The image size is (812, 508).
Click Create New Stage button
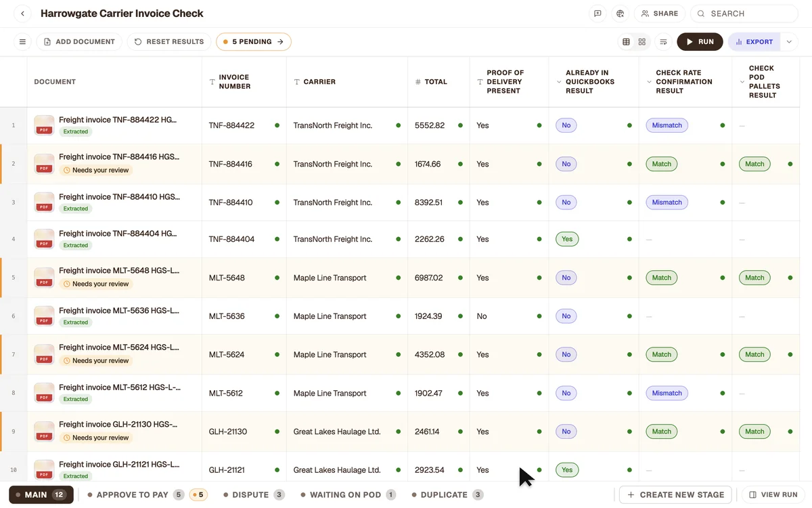675,494
